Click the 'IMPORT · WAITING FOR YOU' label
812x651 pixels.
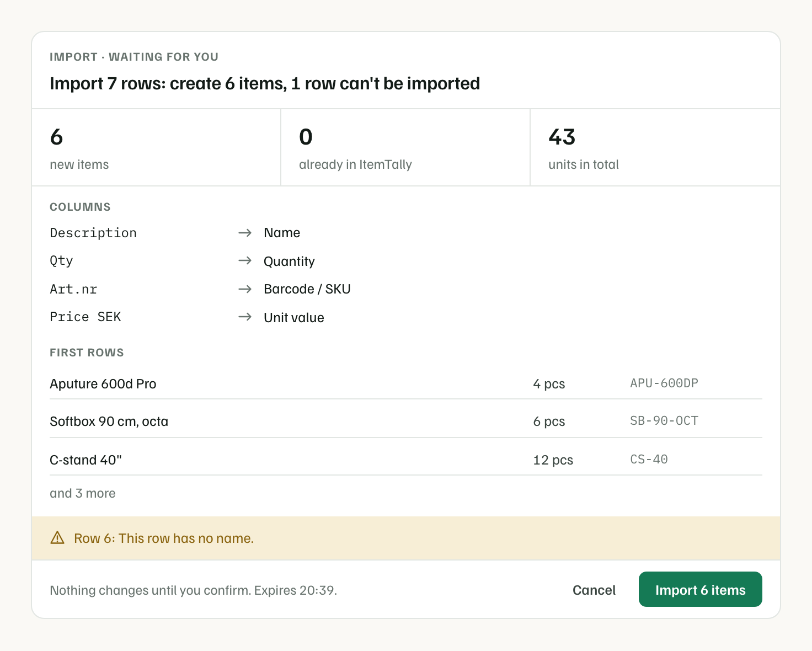tap(134, 57)
